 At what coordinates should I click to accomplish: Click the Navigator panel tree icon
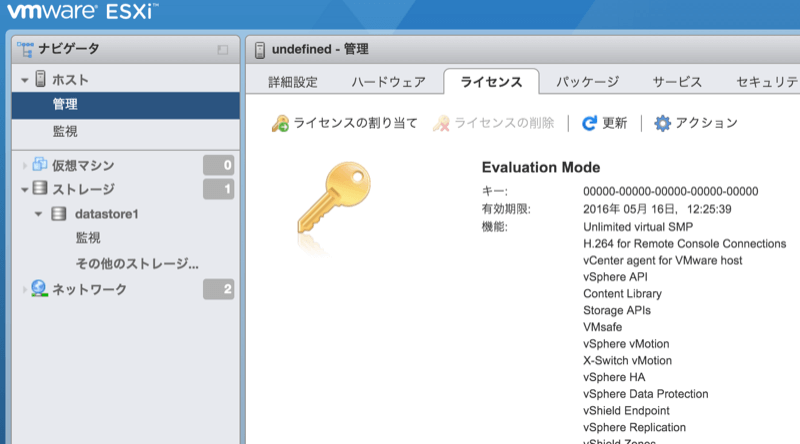24,50
